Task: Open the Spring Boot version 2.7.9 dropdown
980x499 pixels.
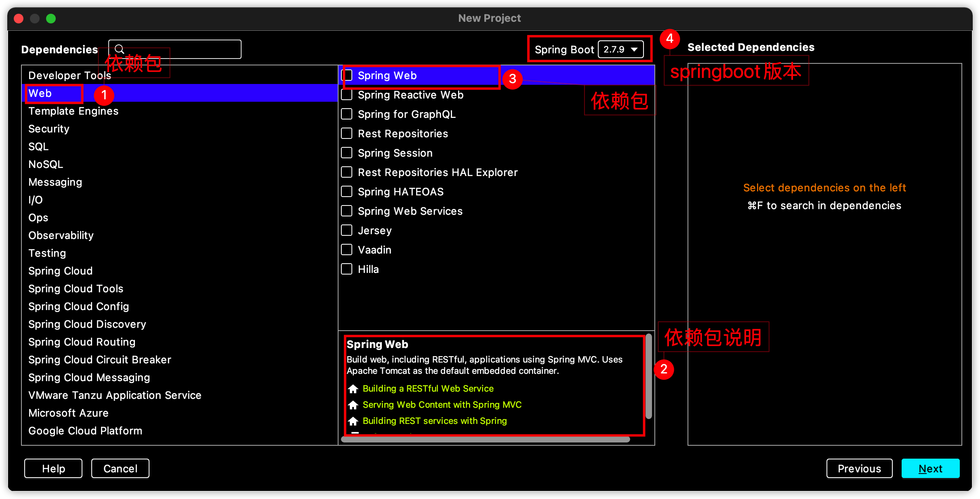Action: (620, 49)
